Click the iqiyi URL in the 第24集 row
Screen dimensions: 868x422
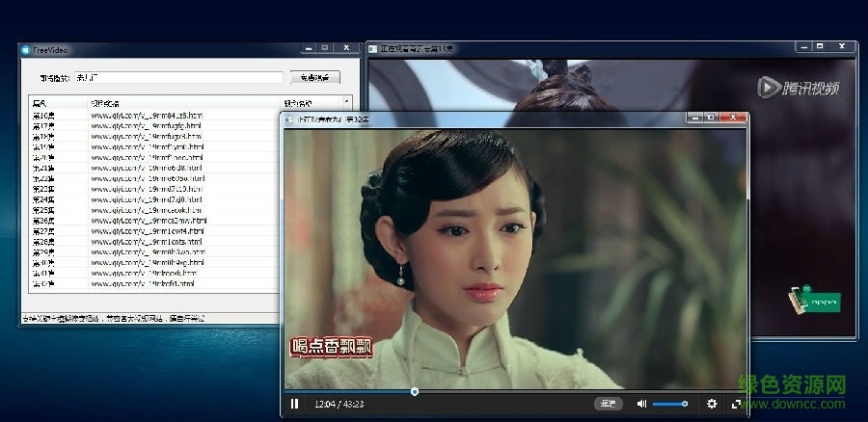[x=147, y=199]
